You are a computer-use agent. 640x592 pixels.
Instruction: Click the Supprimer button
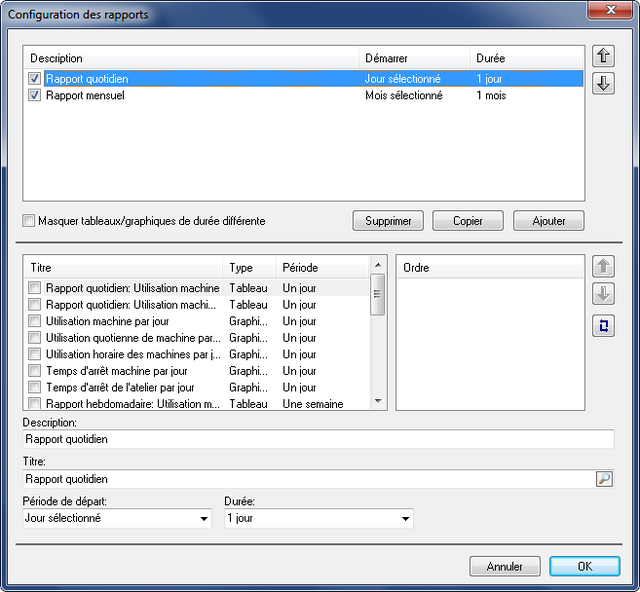[388, 221]
